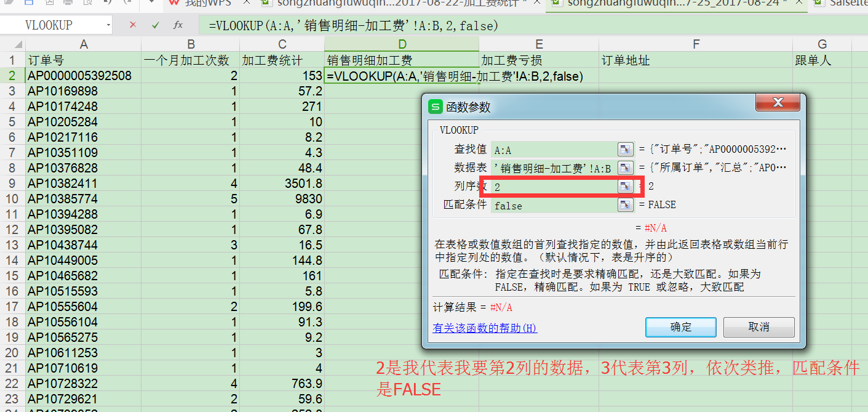
Task: Select cell AP10169898
Action: (83, 91)
